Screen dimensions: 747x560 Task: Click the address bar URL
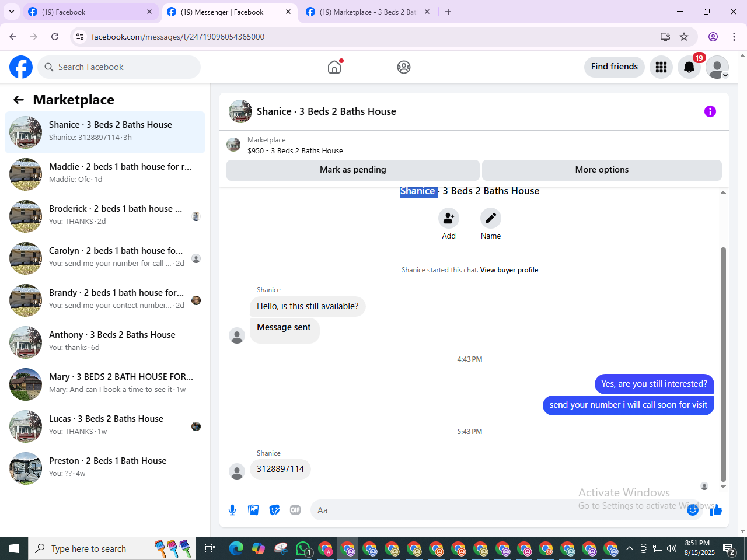(x=178, y=37)
